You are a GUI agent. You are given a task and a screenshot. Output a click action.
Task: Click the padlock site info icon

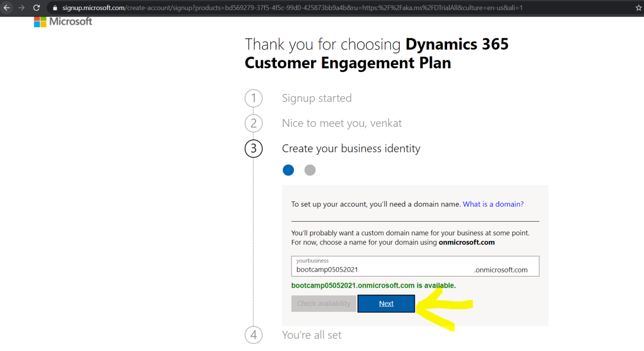pyautogui.click(x=55, y=8)
